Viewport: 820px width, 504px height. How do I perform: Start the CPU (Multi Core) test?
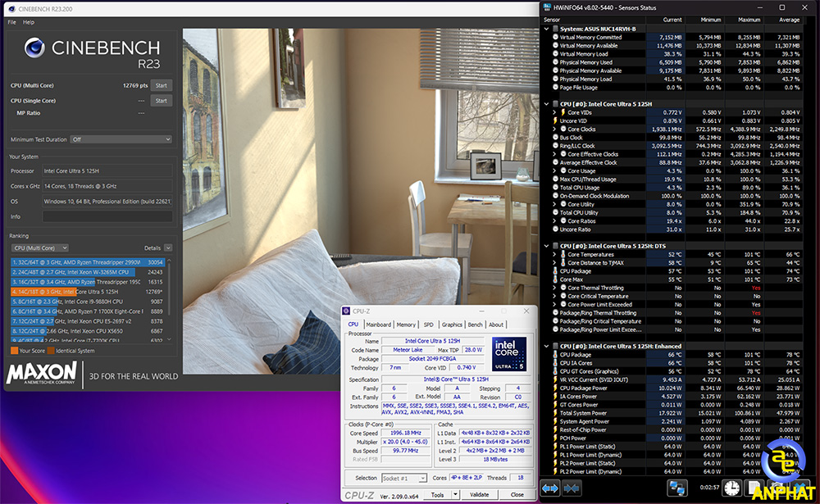pyautogui.click(x=161, y=85)
